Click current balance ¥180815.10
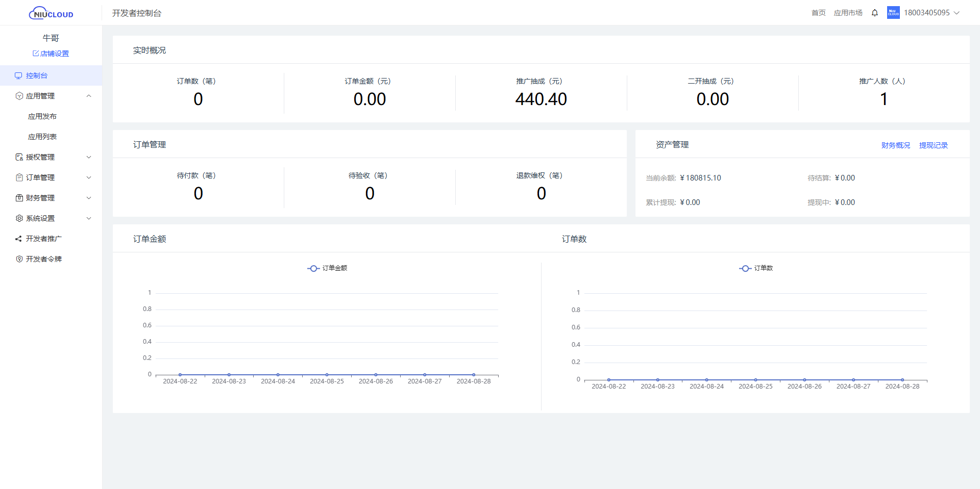This screenshot has width=980, height=489. click(701, 178)
